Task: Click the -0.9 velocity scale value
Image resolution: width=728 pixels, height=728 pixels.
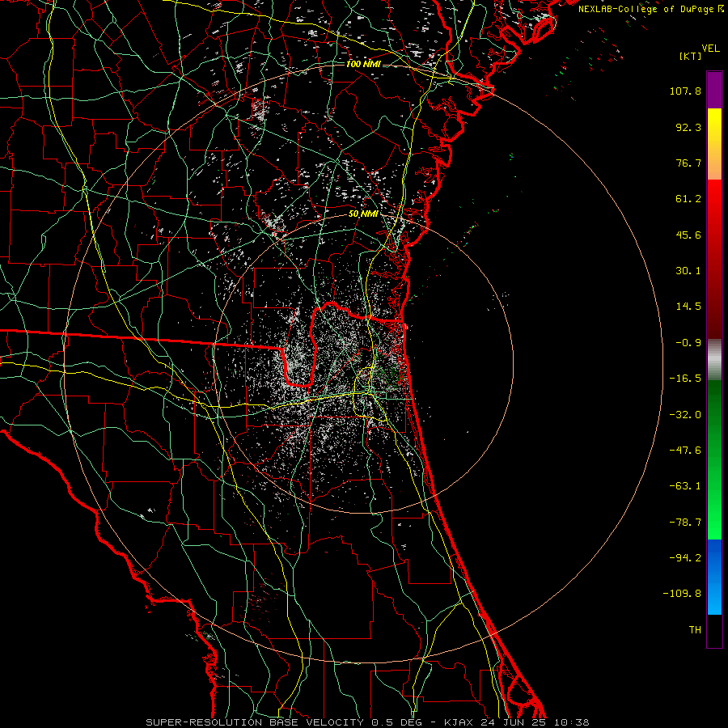Action: tap(688, 343)
